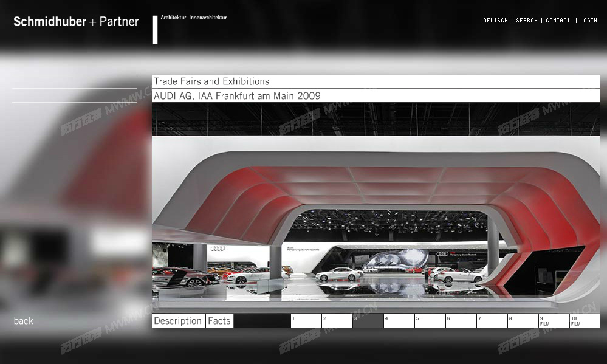Image resolution: width=607 pixels, height=364 pixels.
Task: Click the Trade Fairs and Exhibitions heading
Action: click(x=211, y=81)
